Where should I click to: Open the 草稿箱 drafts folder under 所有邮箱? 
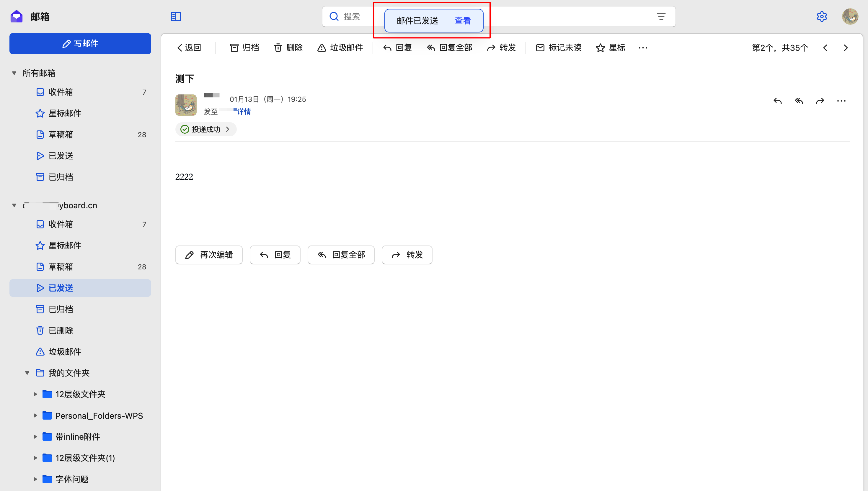coord(61,135)
